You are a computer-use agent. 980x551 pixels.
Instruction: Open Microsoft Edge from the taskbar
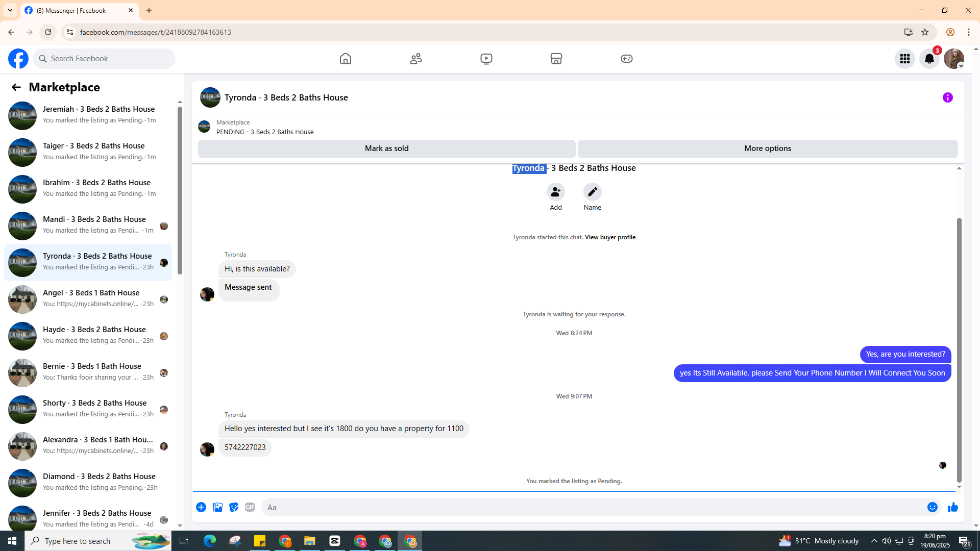coord(210,541)
